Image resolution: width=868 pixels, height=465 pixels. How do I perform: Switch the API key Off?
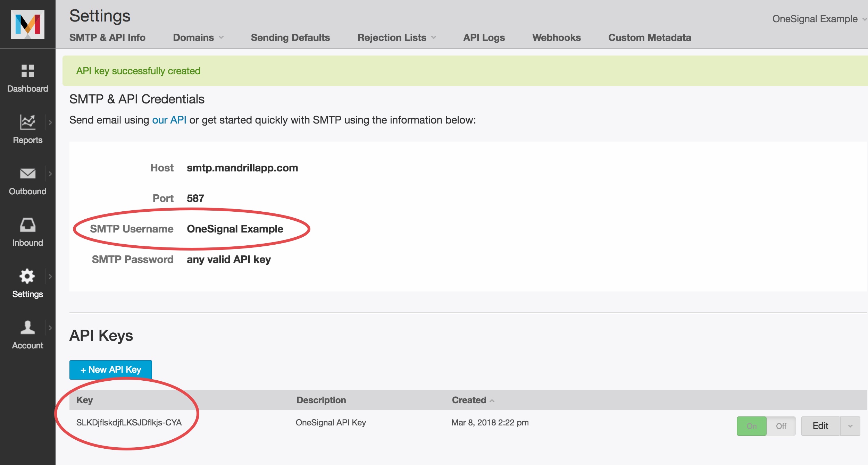(781, 426)
